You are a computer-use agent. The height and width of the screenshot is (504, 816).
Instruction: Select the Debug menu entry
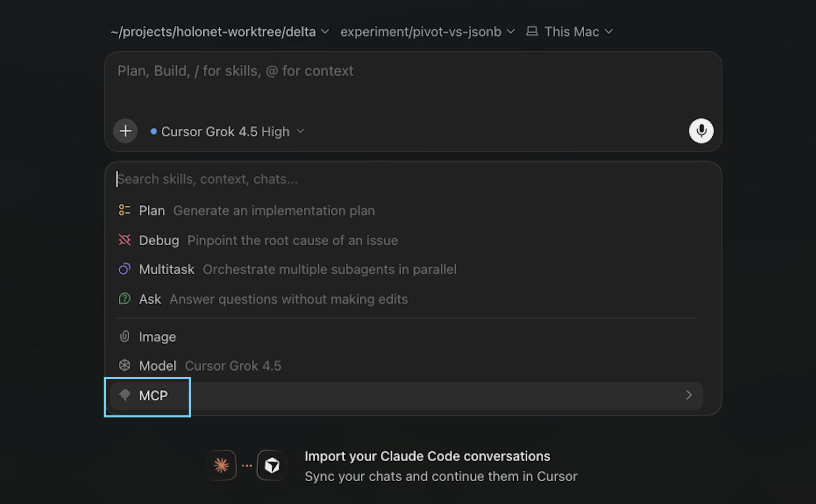pos(406,240)
